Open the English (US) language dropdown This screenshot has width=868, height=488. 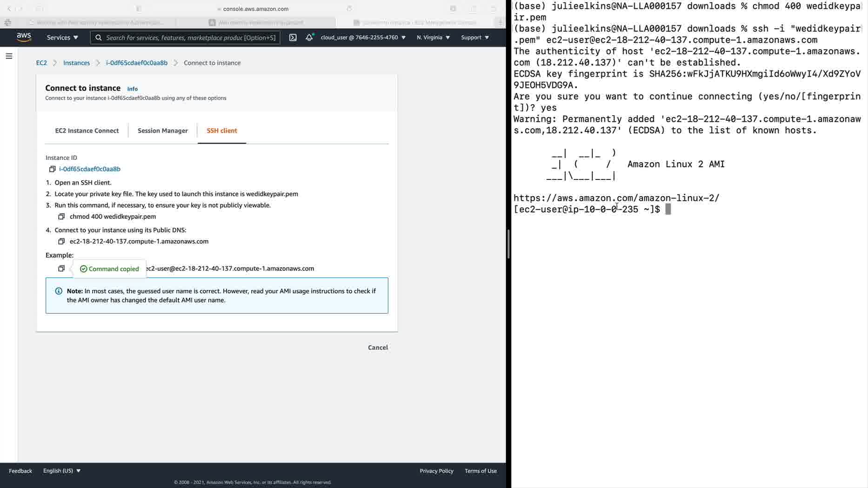point(62,471)
